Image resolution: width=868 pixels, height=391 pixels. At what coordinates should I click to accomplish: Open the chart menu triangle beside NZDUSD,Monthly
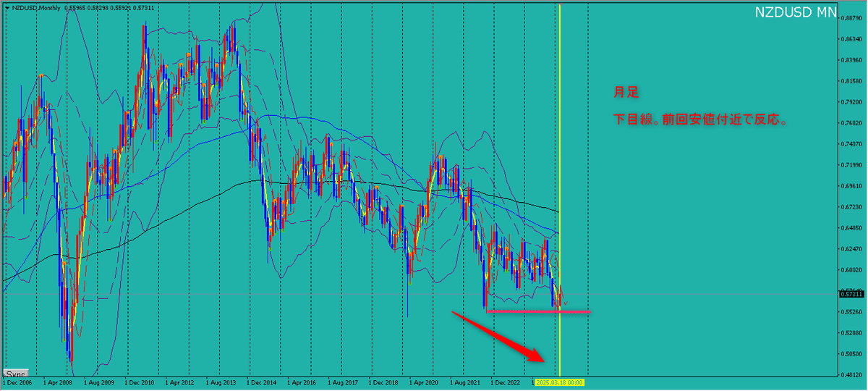(x=7, y=8)
